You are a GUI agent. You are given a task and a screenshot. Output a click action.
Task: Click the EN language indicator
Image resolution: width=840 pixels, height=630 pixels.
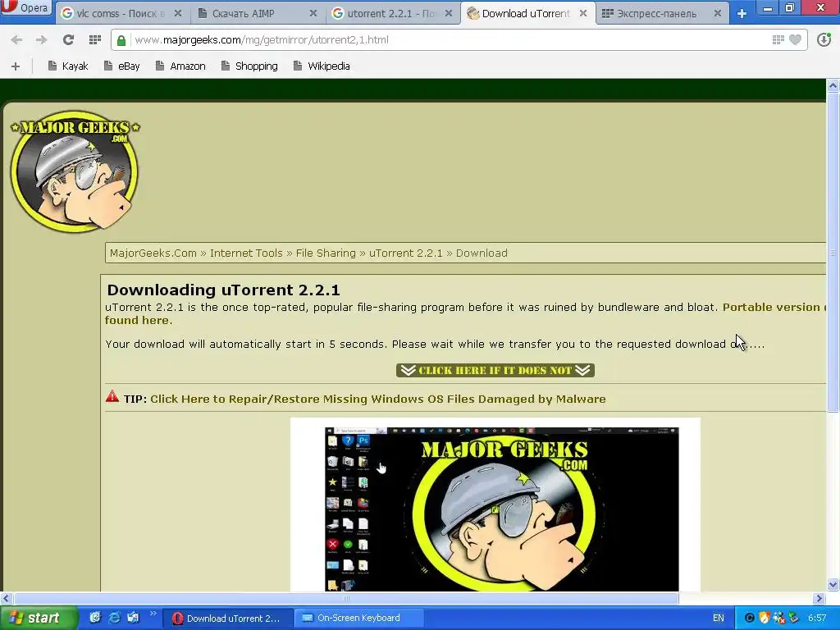(x=719, y=619)
